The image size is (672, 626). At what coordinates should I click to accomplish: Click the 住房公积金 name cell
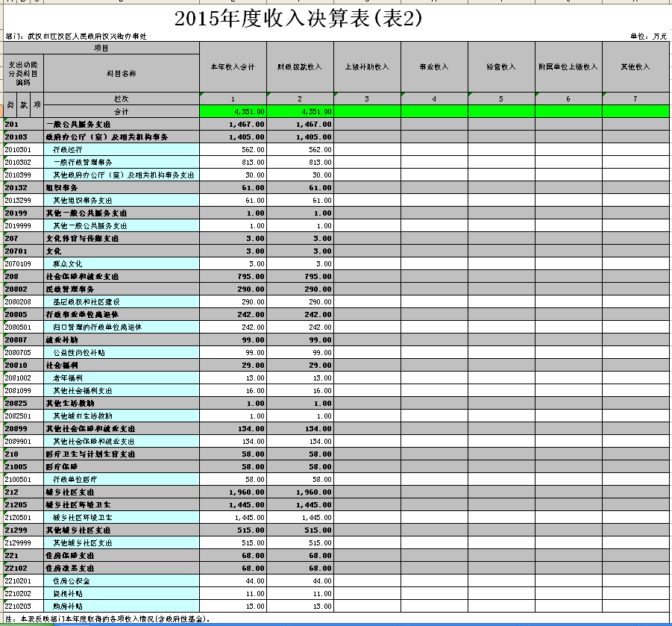point(122,580)
